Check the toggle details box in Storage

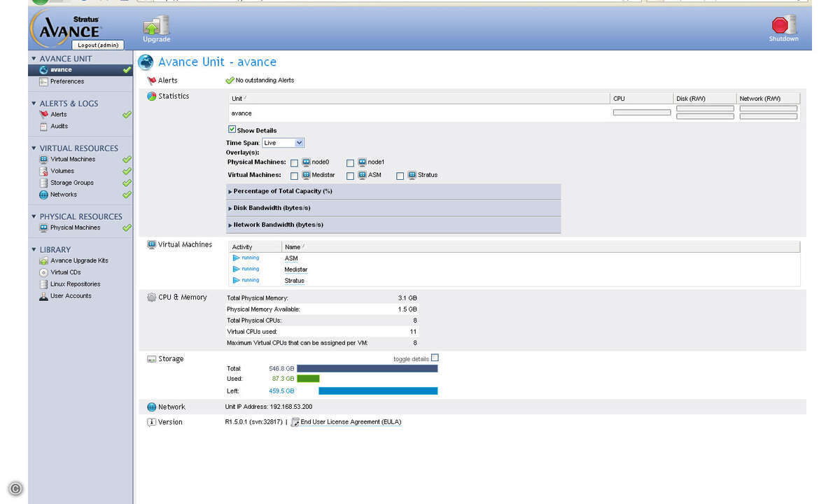pyautogui.click(x=435, y=358)
